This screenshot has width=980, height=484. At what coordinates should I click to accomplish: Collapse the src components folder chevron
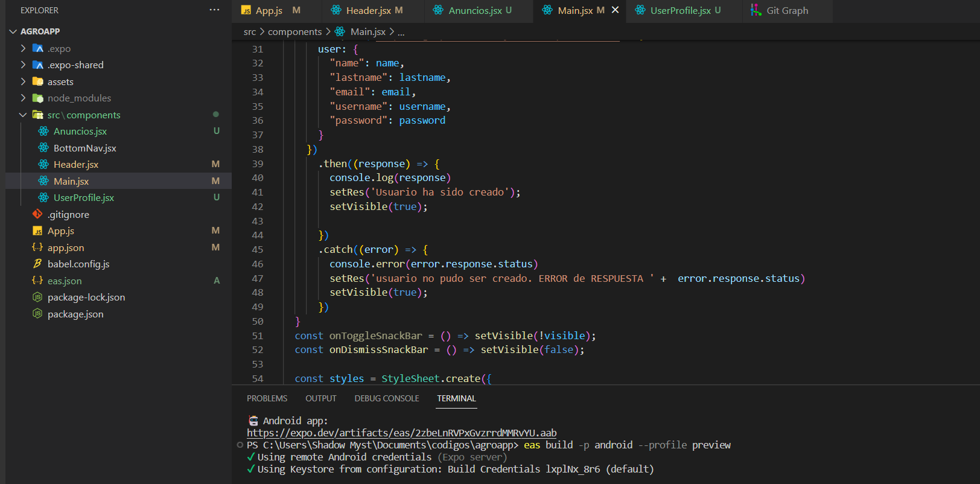click(23, 115)
